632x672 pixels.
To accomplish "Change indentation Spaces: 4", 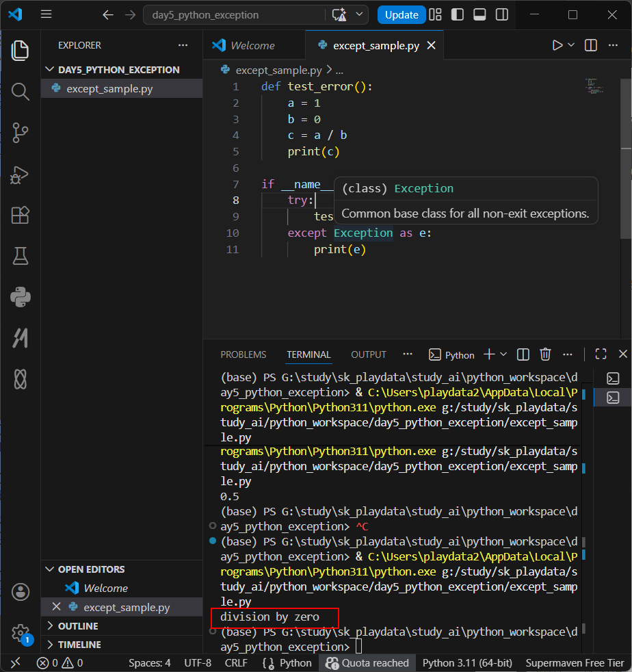I will point(150,663).
